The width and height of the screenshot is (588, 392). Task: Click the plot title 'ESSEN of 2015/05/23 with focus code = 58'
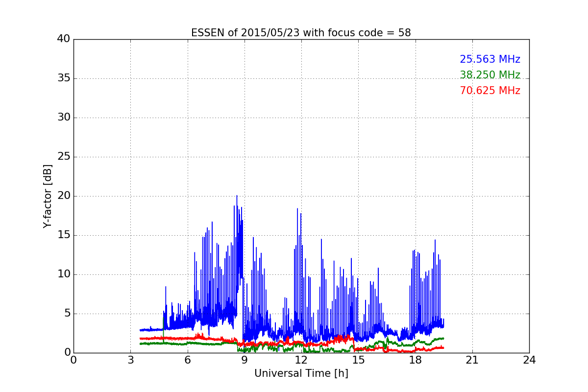[301, 33]
